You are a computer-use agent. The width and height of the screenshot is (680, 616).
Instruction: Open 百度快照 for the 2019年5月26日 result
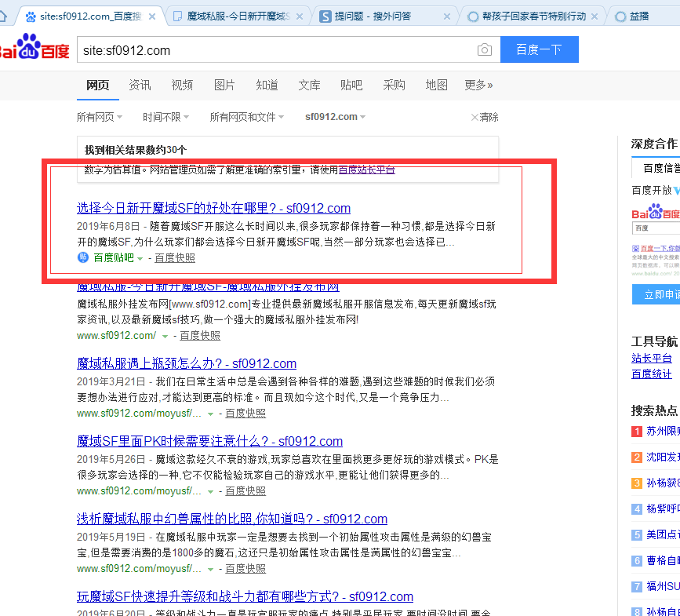pos(245,491)
